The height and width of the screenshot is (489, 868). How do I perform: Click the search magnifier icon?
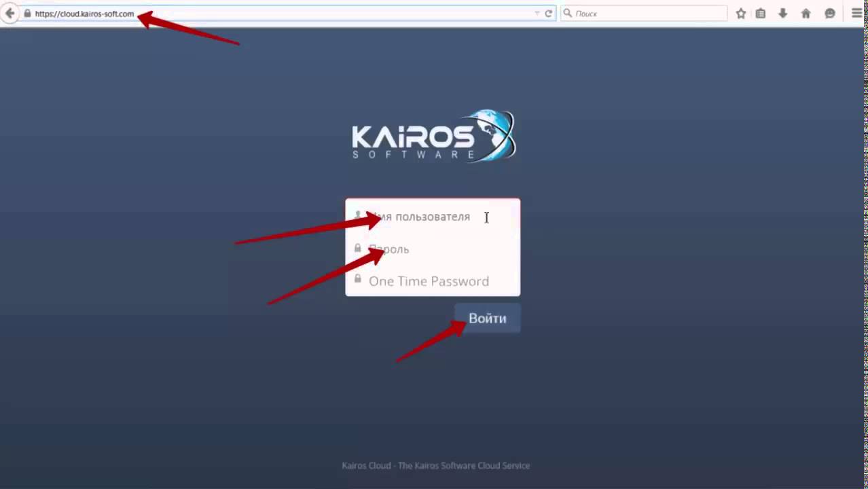(x=568, y=13)
